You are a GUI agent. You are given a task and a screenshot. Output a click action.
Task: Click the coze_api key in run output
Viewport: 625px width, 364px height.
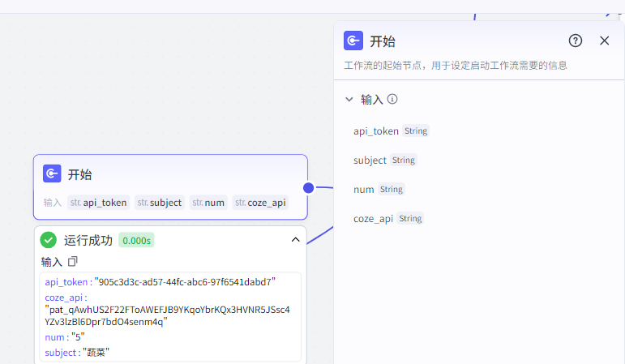pyautogui.click(x=66, y=298)
